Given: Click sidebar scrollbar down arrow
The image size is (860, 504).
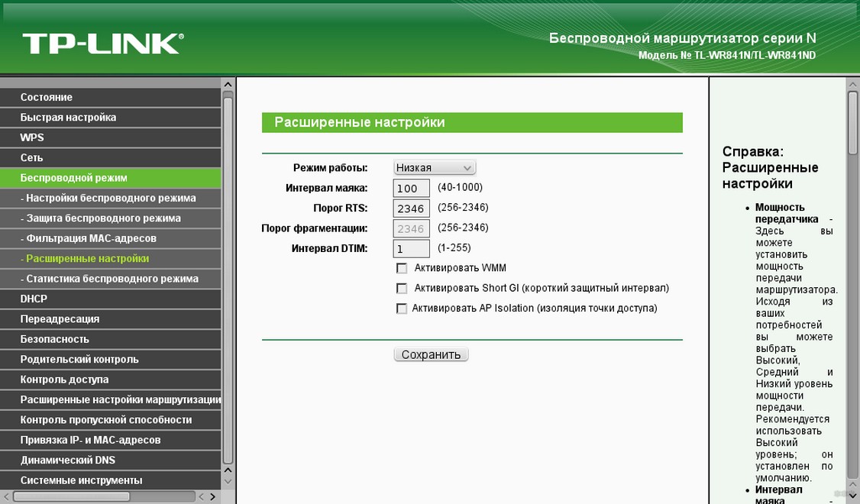Looking at the screenshot, I should [x=228, y=482].
